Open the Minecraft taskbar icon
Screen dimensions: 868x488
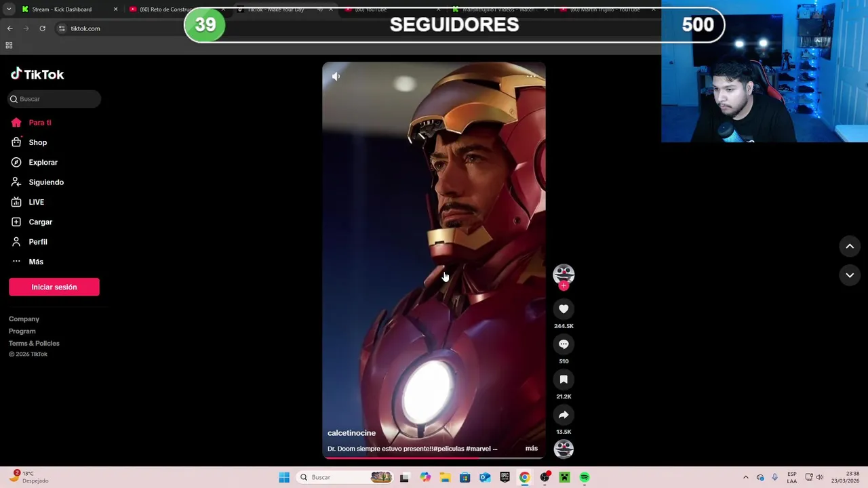[564, 477]
